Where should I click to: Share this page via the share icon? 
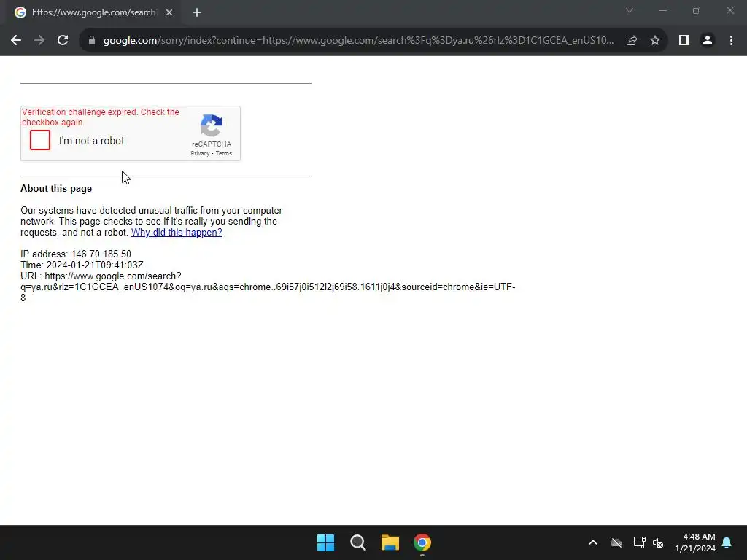632,41
